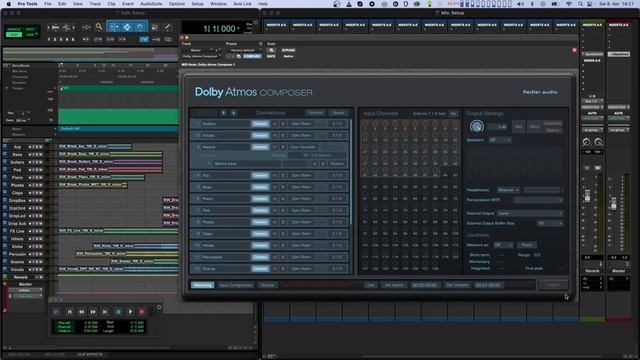Click the Create button in Connections
This screenshot has width=640, height=360.
coord(338,113)
